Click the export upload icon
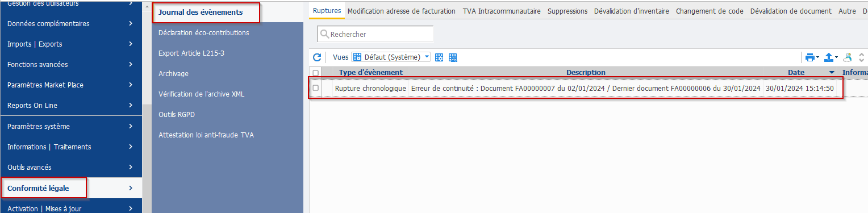The width and height of the screenshot is (868, 213). pos(831,57)
